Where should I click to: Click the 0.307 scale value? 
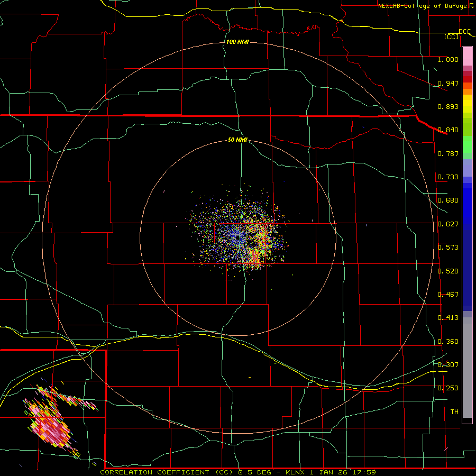click(448, 365)
